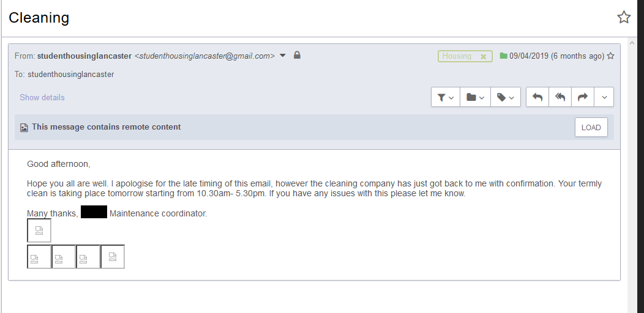The image size is (644, 313).
Task: Expand sender options arrow next to email address
Action: click(283, 56)
